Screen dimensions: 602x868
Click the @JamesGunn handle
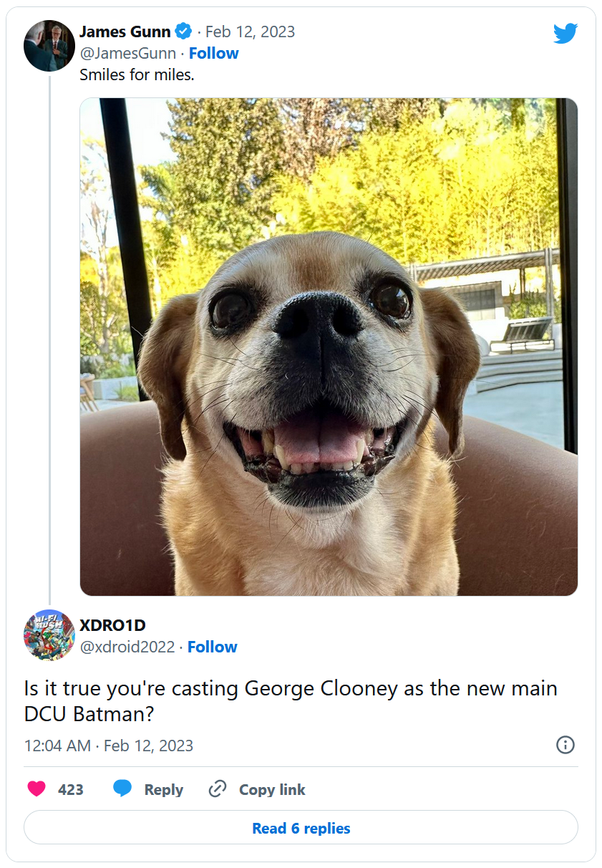(x=127, y=53)
